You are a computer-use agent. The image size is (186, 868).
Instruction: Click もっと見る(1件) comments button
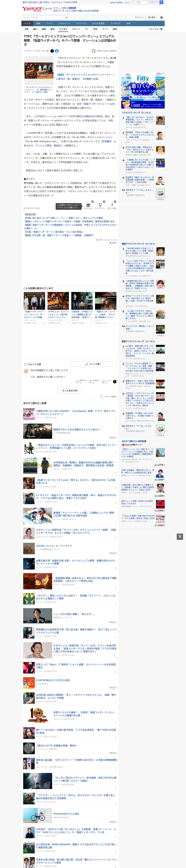[70, 391]
